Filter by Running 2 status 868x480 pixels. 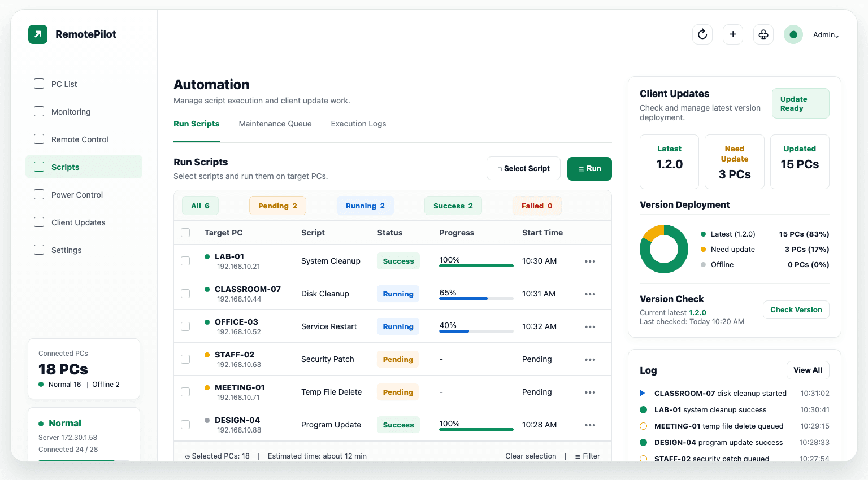point(365,206)
